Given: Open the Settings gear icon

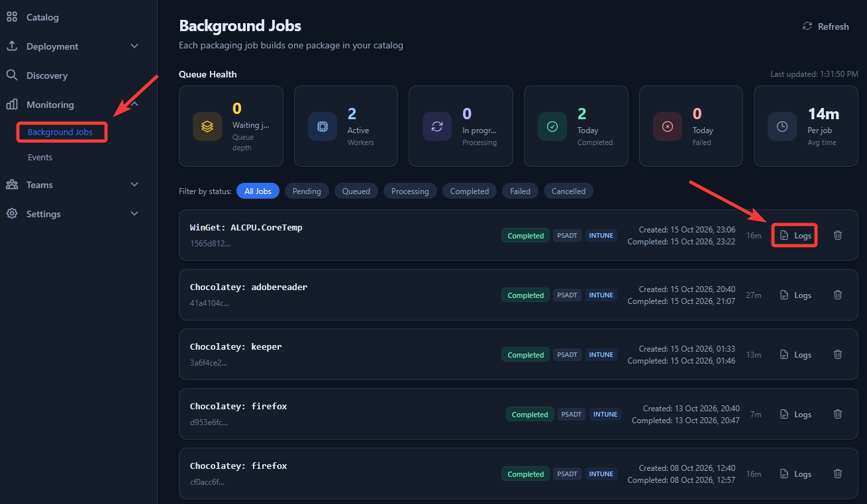Looking at the screenshot, I should pos(12,214).
